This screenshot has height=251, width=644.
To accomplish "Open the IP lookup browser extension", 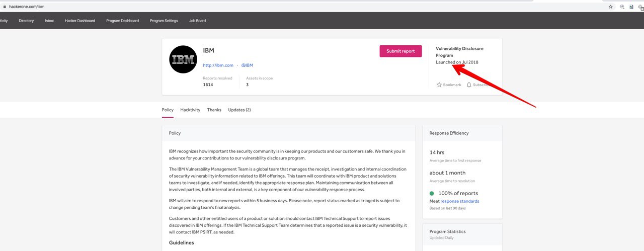I will [622, 7].
